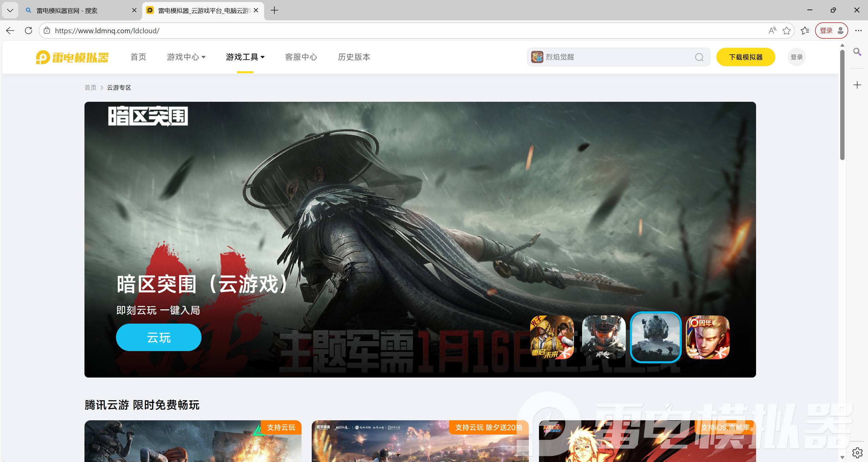This screenshot has height=462, width=868.
Task: Select the highlighted soldier game thumbnail in the banner
Action: (655, 337)
